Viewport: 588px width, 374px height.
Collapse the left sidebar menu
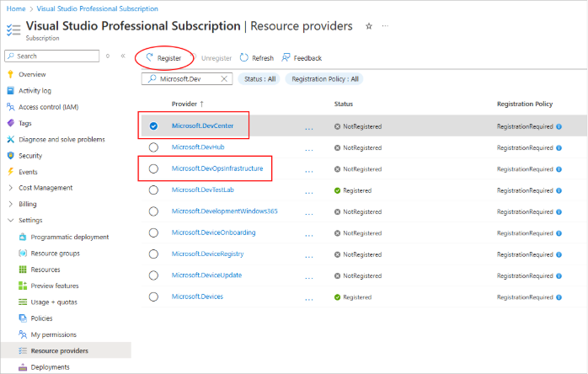click(123, 56)
